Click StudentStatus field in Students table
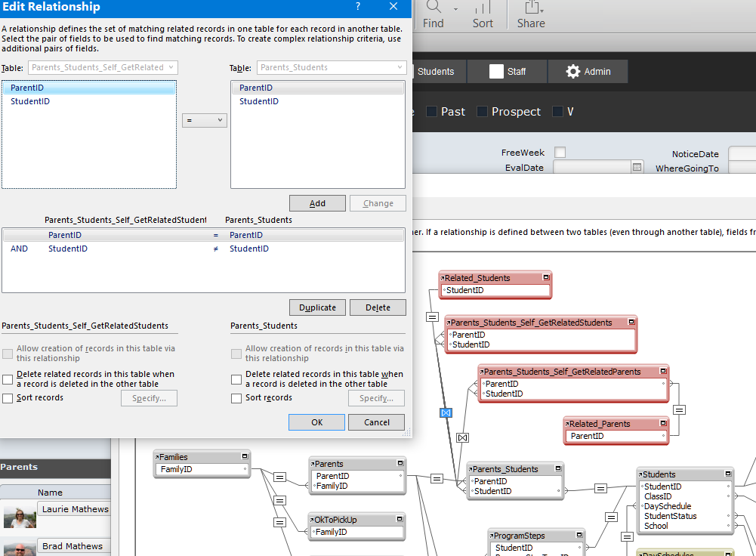 [670, 516]
